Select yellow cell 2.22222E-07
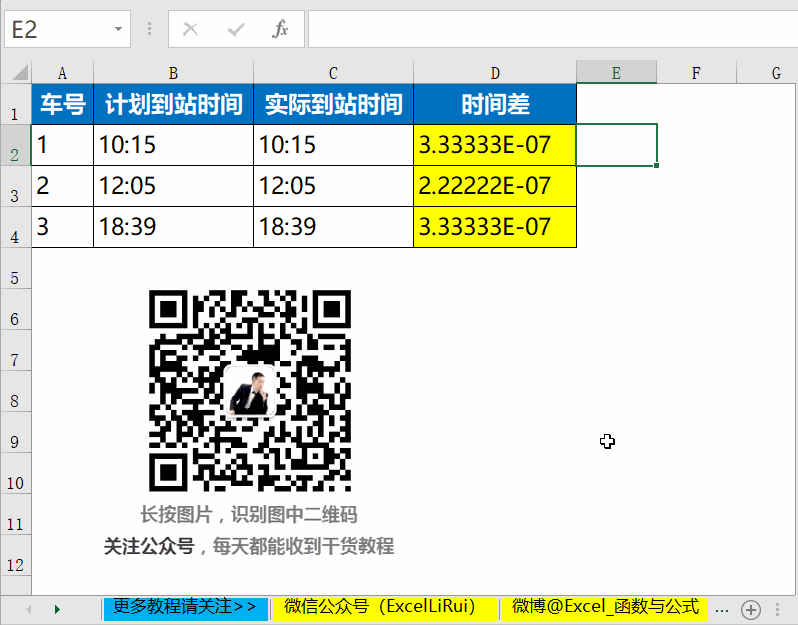The height and width of the screenshot is (625, 798). pyautogui.click(x=495, y=186)
